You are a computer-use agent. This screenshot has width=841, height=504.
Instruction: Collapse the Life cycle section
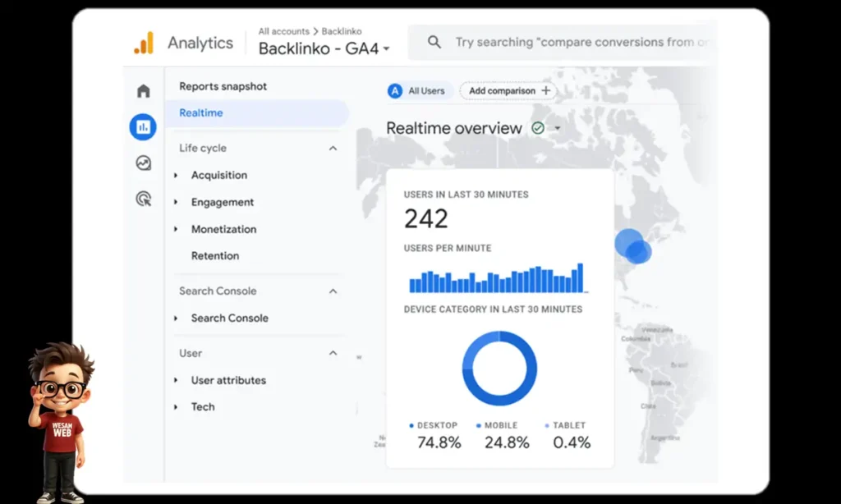coord(333,148)
